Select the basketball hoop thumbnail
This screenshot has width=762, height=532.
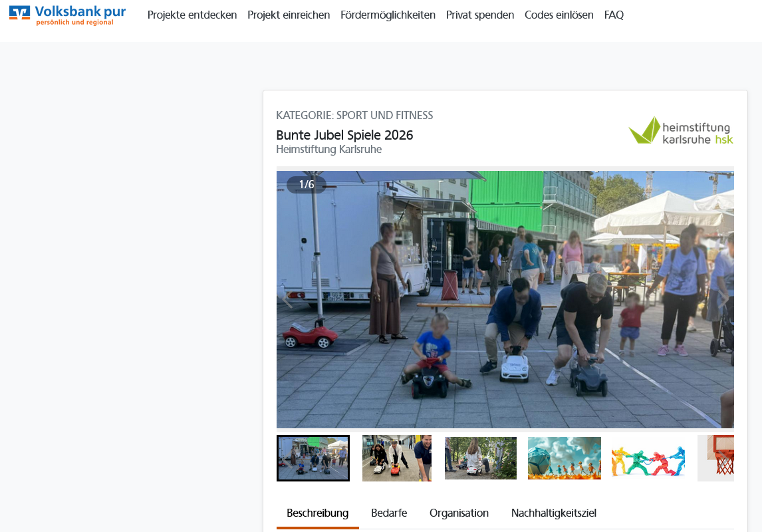point(716,458)
